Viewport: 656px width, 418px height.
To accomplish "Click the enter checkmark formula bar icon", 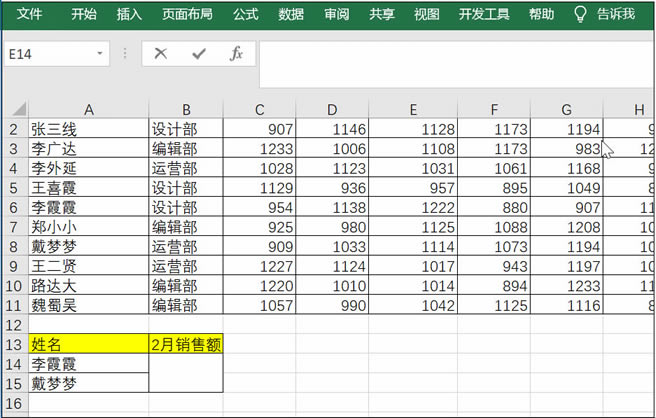I will click(x=198, y=54).
